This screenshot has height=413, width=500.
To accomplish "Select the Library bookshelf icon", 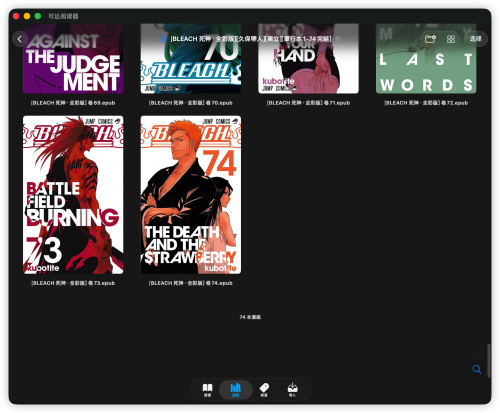I will point(236,389).
